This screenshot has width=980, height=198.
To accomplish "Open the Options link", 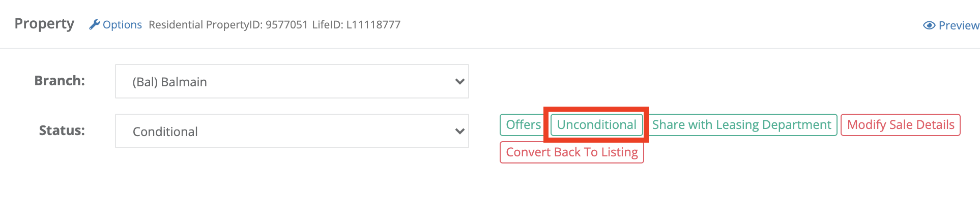I will coord(122,24).
